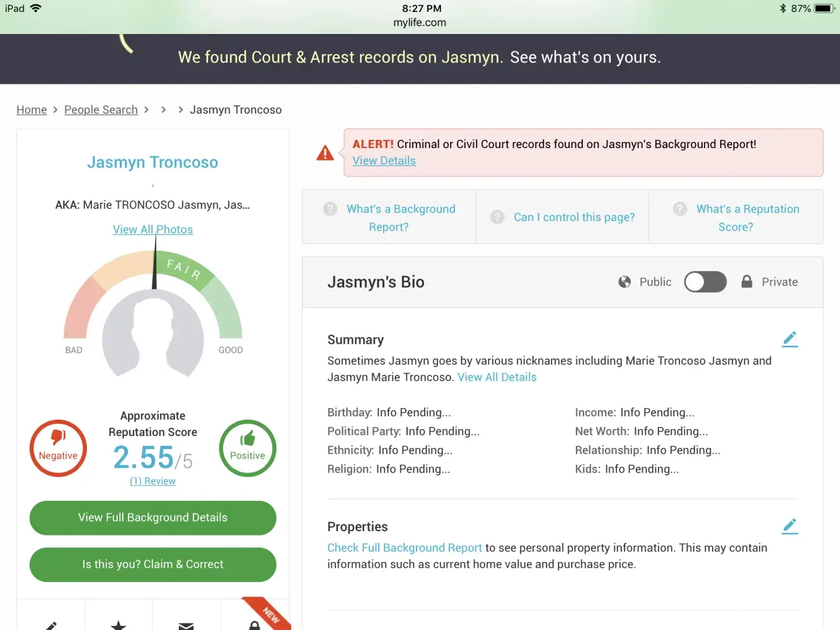Edit the Properties section with pencil icon
The width and height of the screenshot is (840, 630).
coord(790,527)
